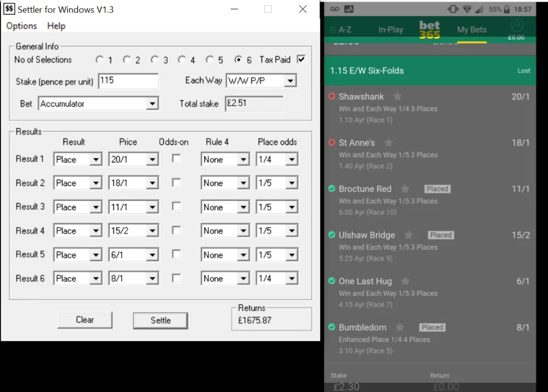Tap the Enhanced Place 1/4 4 Places text
The image size is (548, 392).
click(x=384, y=339)
